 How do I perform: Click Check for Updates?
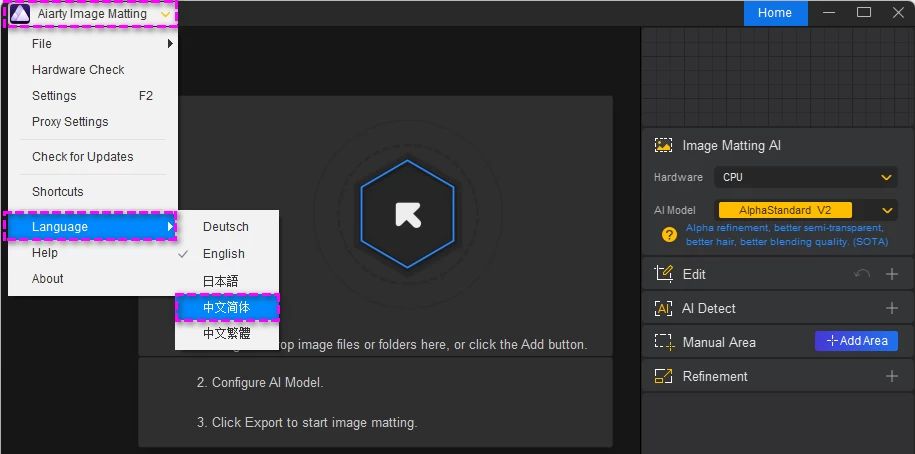[93, 156]
